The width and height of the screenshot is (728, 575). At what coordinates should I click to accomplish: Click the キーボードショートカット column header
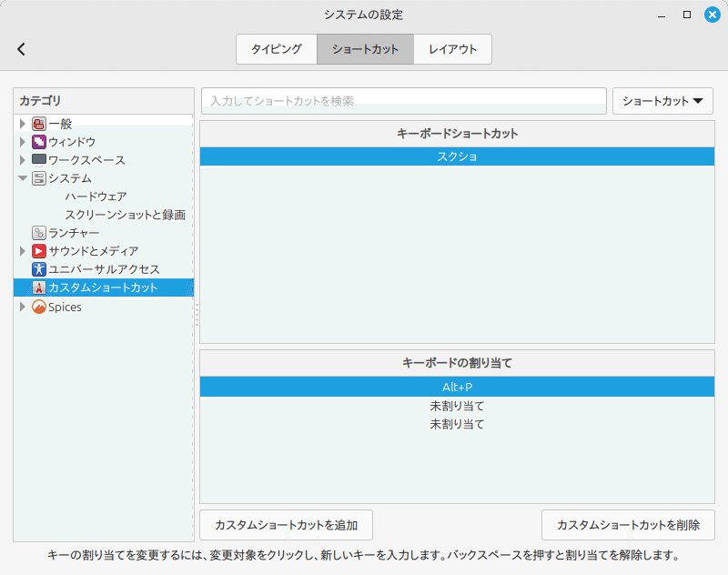457,134
